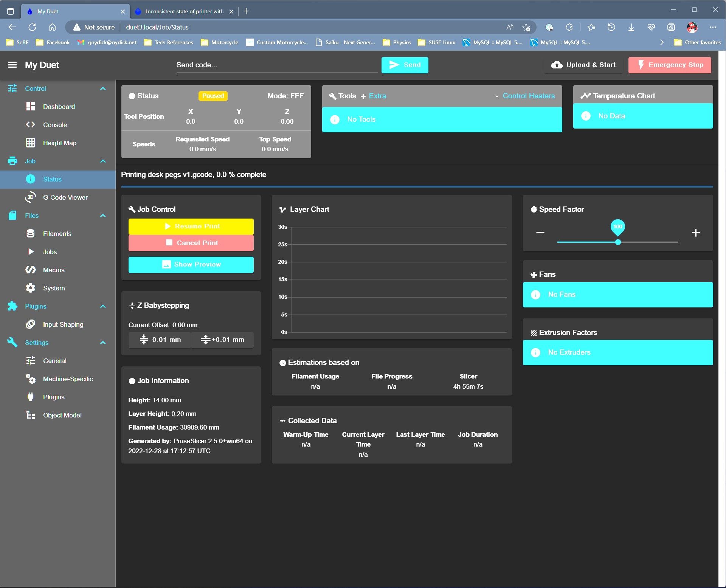
Task: Click the Macros icon in sidebar
Action: (31, 270)
